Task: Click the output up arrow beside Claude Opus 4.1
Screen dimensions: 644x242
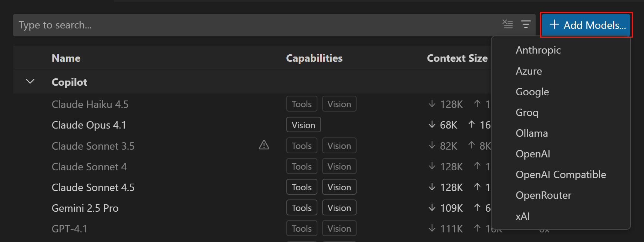Action: click(x=470, y=125)
